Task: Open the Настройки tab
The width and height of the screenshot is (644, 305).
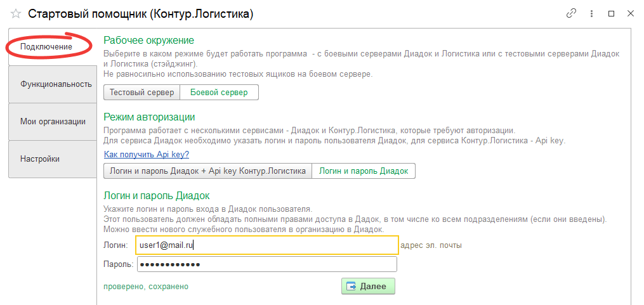Action: click(53, 159)
